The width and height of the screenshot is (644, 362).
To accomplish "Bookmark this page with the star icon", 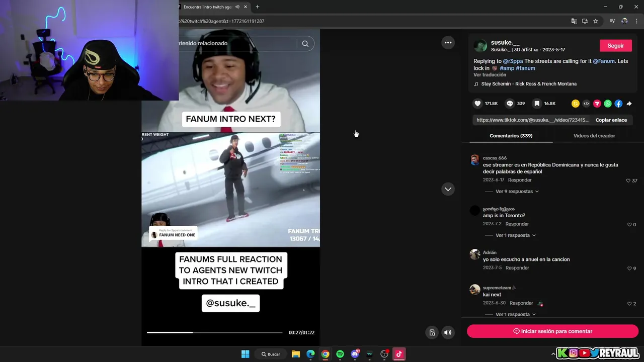I will (x=596, y=21).
